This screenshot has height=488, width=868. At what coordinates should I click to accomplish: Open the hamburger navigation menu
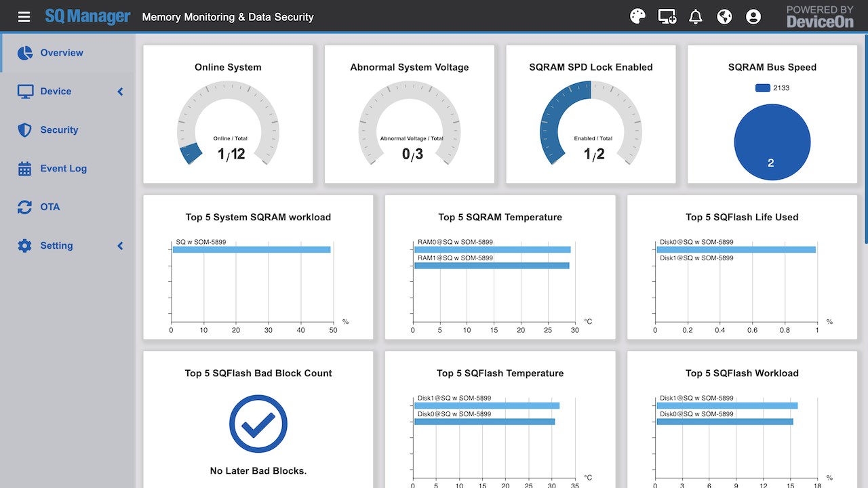(x=24, y=17)
